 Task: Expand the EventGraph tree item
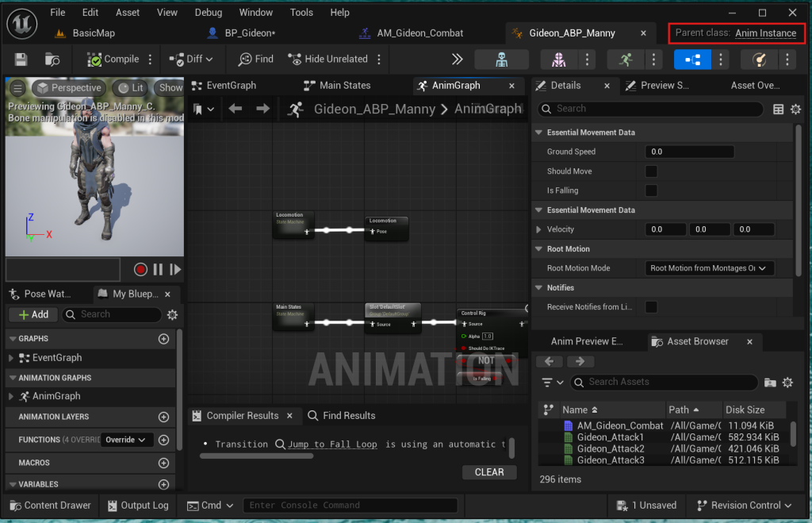click(x=11, y=358)
